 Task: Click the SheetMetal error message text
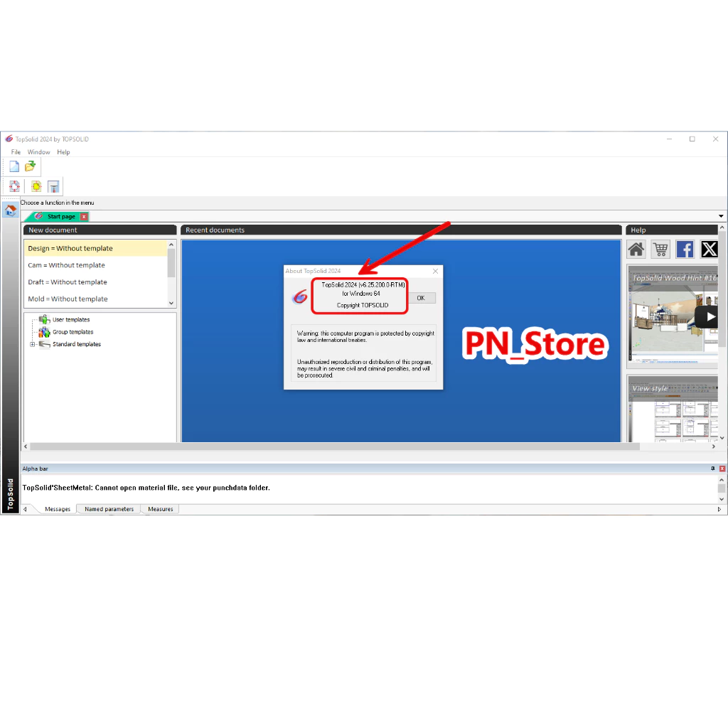point(146,488)
